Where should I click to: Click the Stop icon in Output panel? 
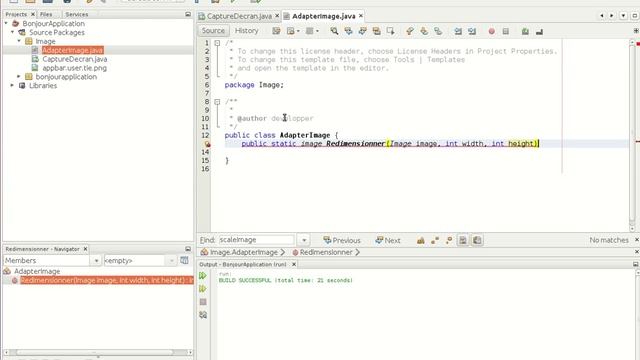[x=203, y=302]
